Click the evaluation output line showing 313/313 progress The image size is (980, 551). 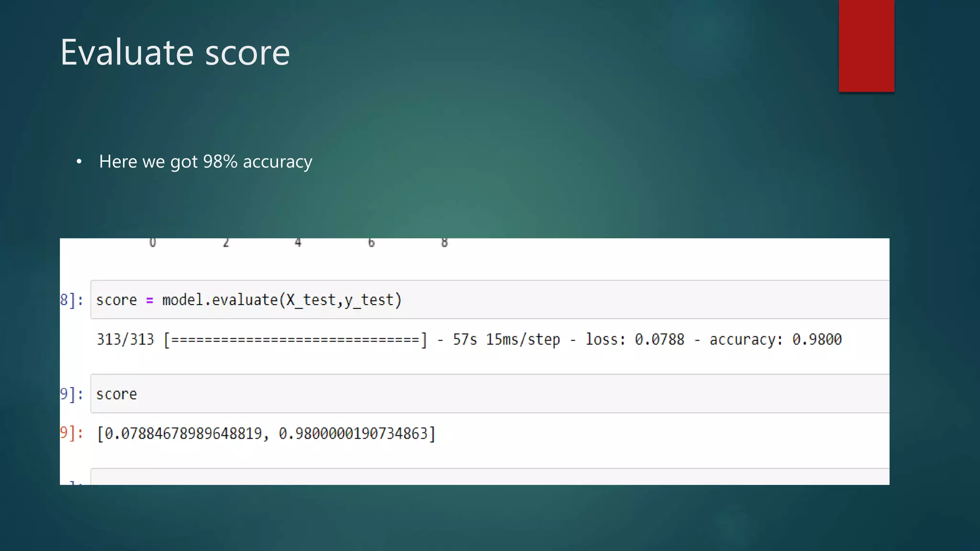pyautogui.click(x=469, y=339)
